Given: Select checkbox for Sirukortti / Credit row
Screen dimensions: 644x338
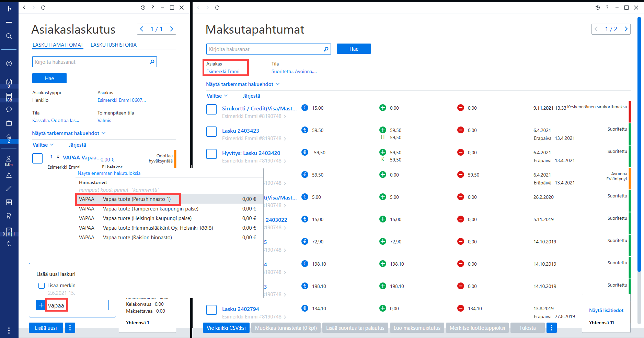Looking at the screenshot, I should [211, 109].
